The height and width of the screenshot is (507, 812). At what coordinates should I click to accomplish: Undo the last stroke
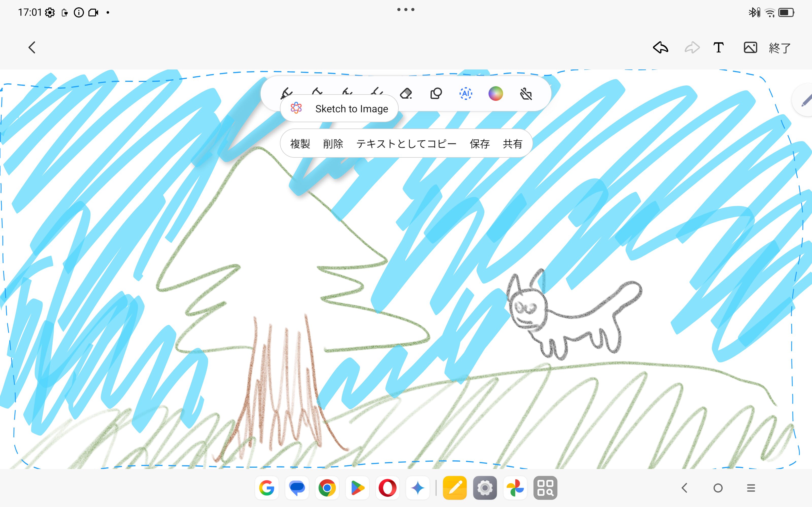click(660, 48)
